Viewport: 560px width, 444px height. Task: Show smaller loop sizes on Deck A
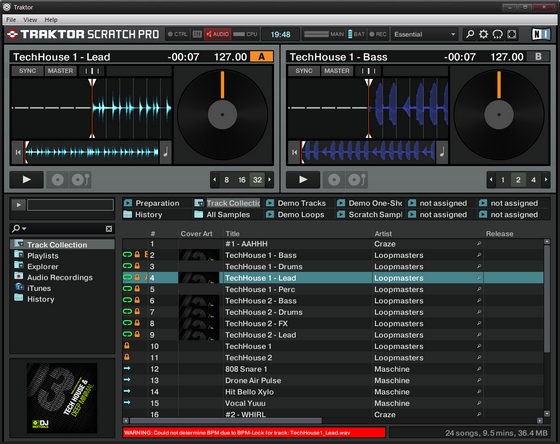[x=214, y=180]
